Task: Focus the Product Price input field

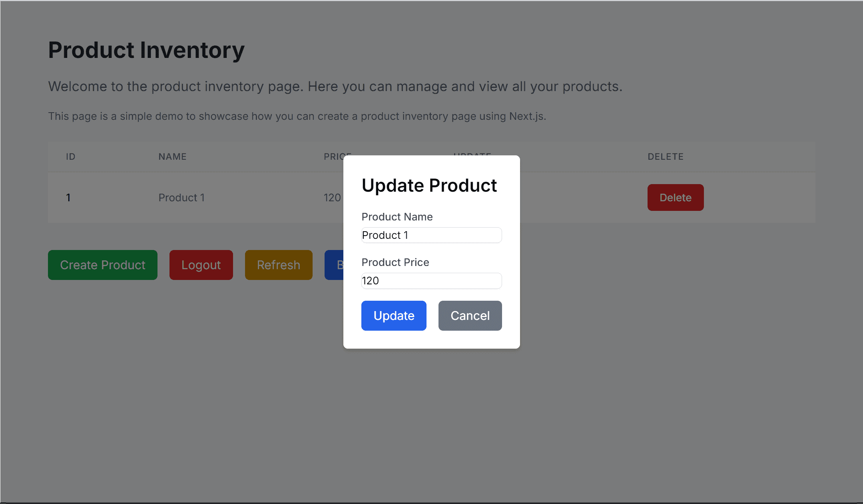Action: point(431,281)
